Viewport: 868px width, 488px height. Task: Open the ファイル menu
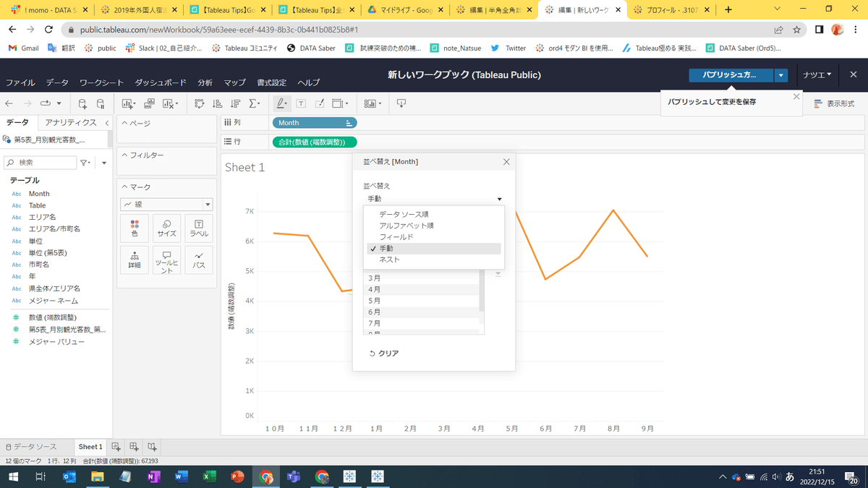click(20, 82)
